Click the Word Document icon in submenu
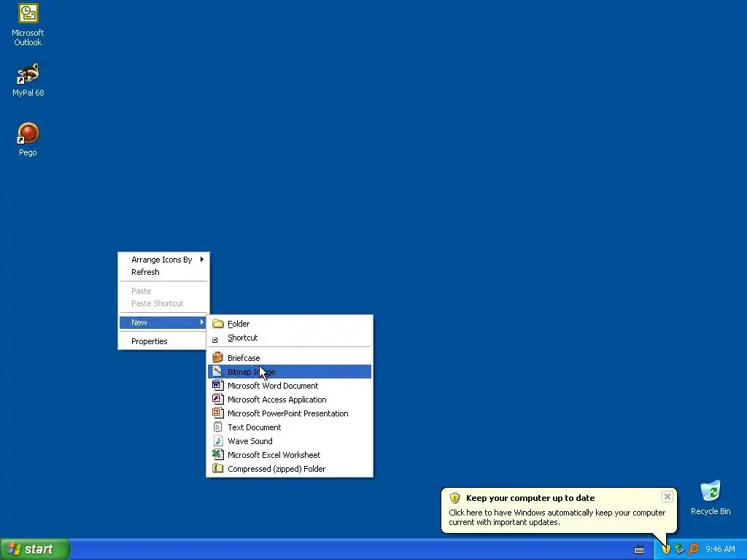Viewport: 747px width, 560px height. [x=217, y=385]
